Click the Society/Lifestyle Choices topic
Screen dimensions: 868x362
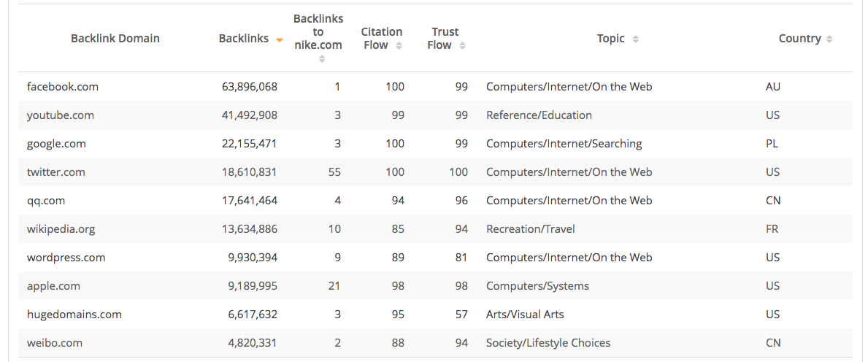(x=548, y=342)
